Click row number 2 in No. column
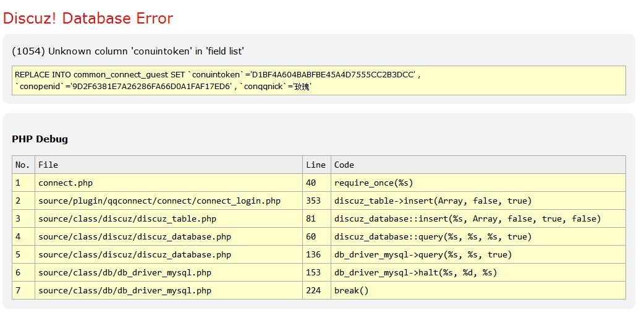 [23, 201]
